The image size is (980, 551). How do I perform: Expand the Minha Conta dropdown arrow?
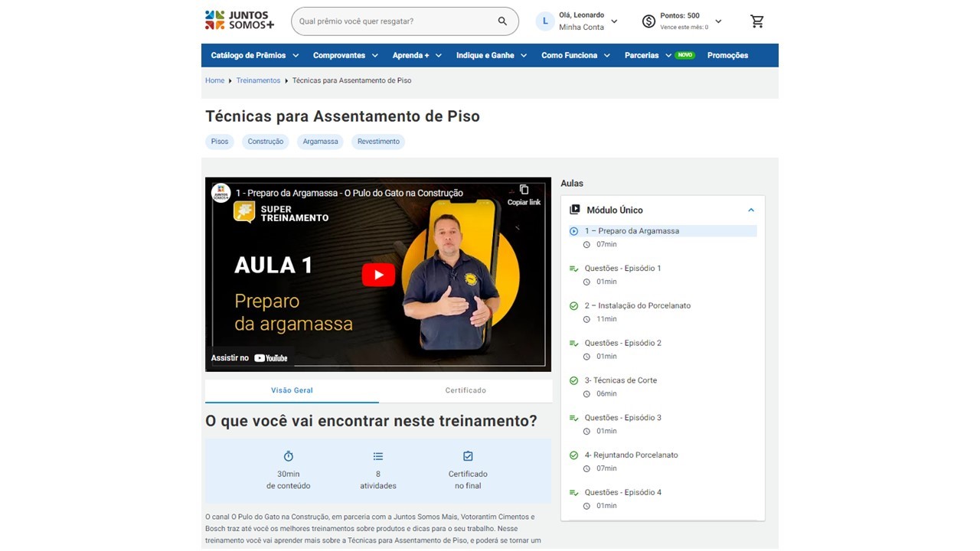(x=614, y=21)
